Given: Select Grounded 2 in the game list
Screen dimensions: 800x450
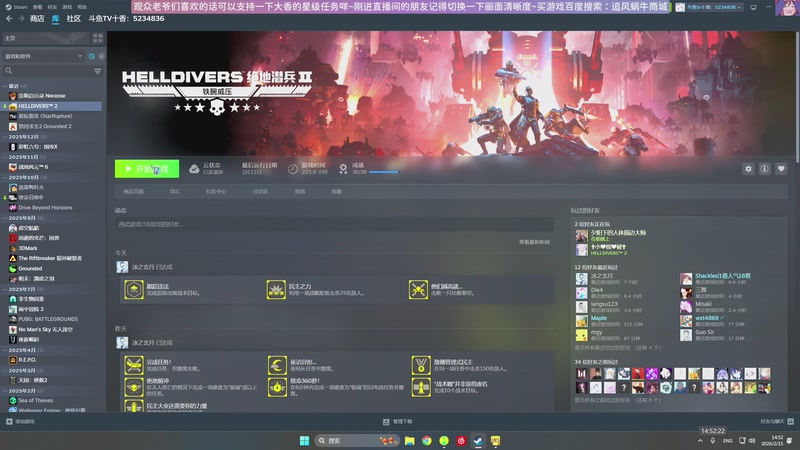Looking at the screenshot, I should tap(45, 127).
